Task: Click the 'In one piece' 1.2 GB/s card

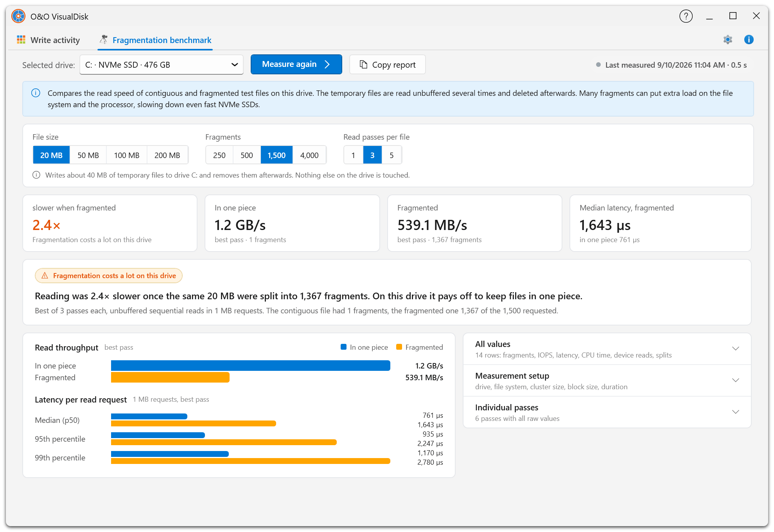Action: (x=292, y=223)
